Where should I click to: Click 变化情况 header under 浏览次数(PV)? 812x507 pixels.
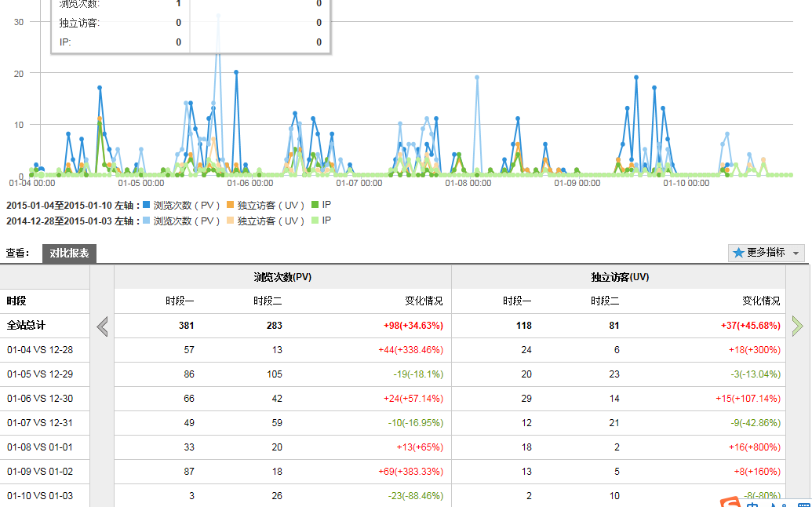point(424,301)
